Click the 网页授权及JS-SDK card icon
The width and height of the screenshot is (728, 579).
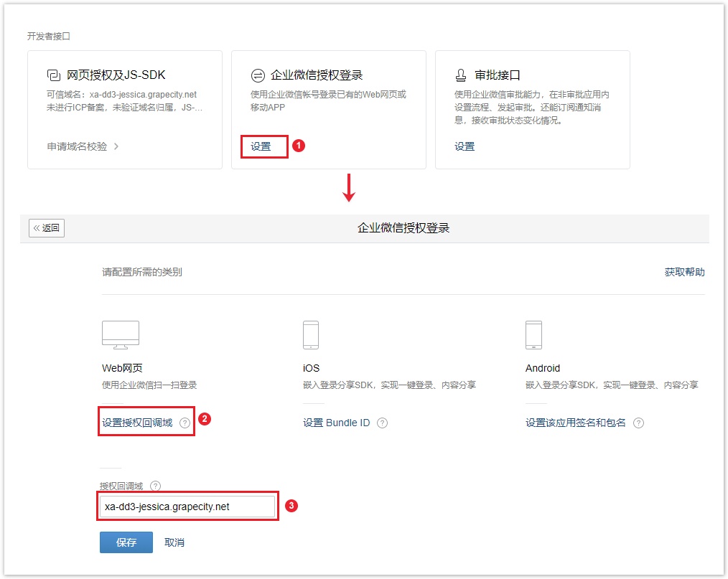[53, 75]
